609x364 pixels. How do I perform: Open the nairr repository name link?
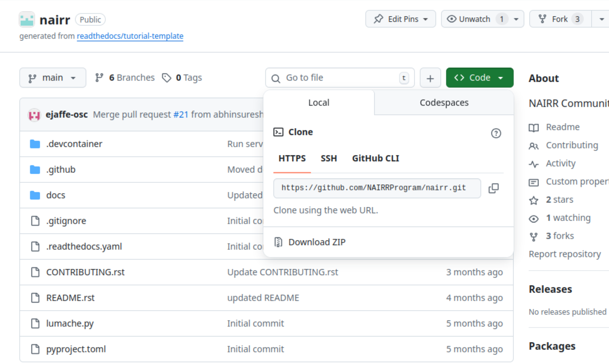55,20
